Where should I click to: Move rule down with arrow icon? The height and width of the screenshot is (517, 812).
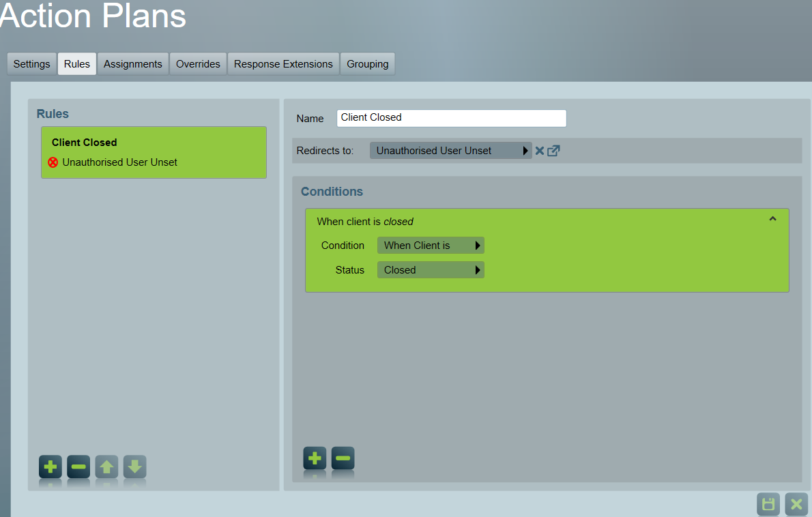134,467
